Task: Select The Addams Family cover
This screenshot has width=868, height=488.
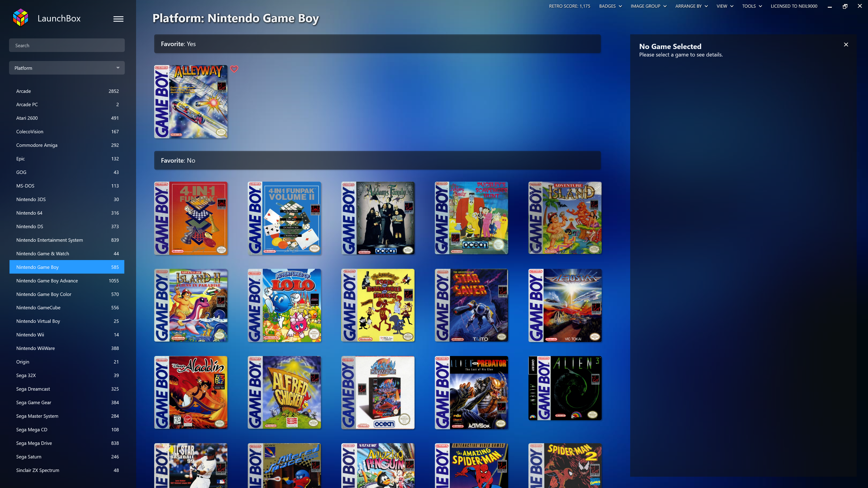Action: click(x=378, y=218)
